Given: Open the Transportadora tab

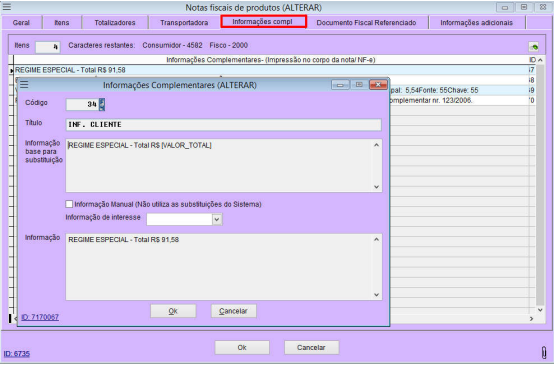Looking at the screenshot, I should (x=184, y=23).
